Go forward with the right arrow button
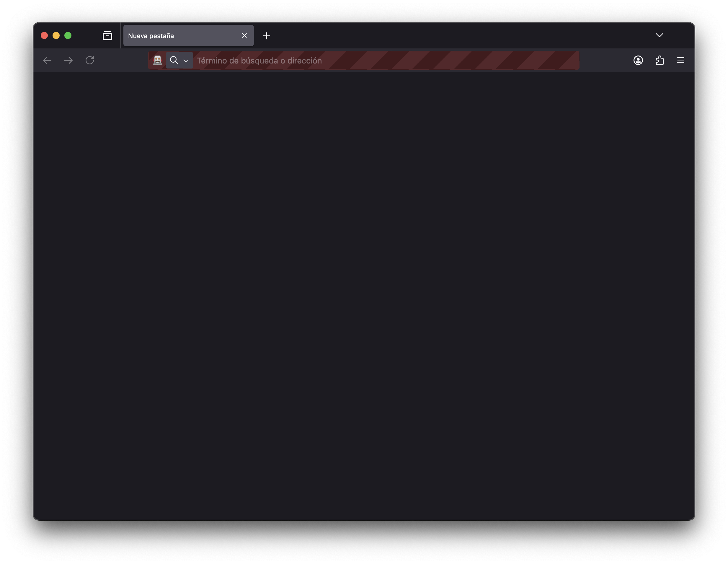The height and width of the screenshot is (564, 728). coord(68,60)
